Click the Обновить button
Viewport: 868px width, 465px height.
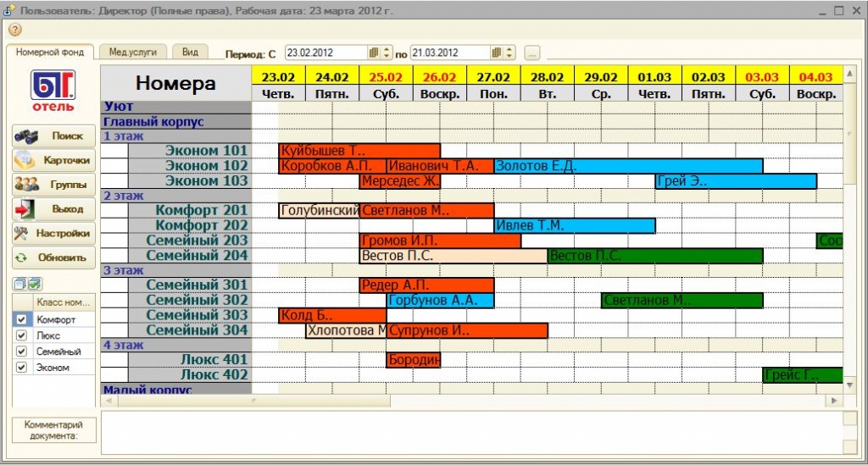(x=53, y=257)
